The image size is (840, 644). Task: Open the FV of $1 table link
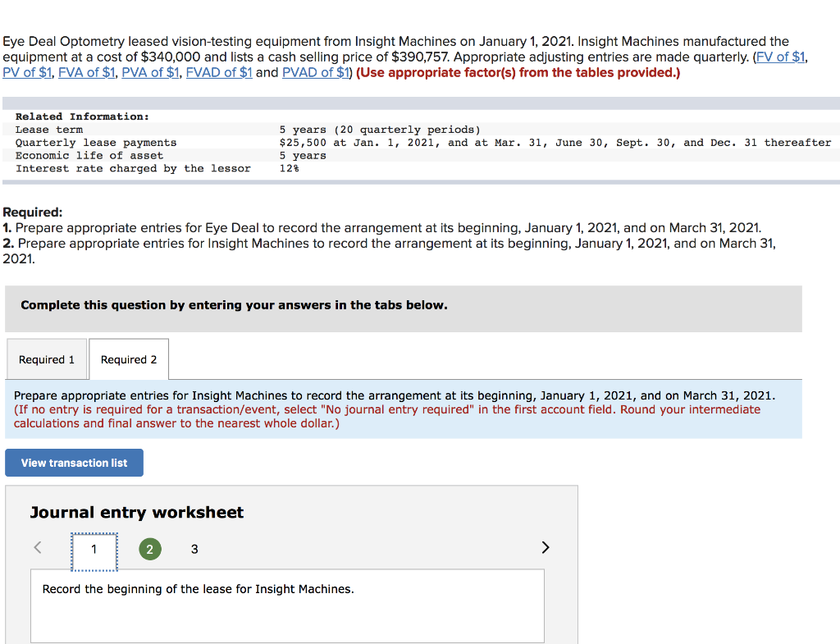pos(780,57)
